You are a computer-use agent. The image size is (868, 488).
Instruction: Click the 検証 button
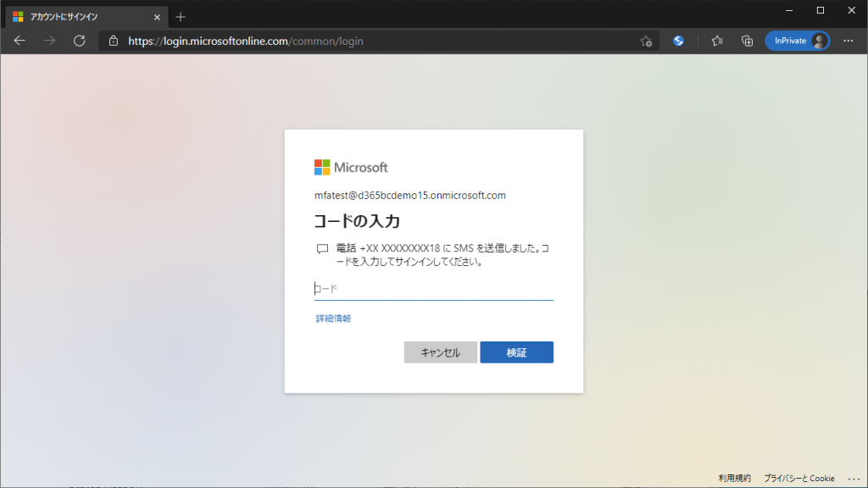pos(516,352)
